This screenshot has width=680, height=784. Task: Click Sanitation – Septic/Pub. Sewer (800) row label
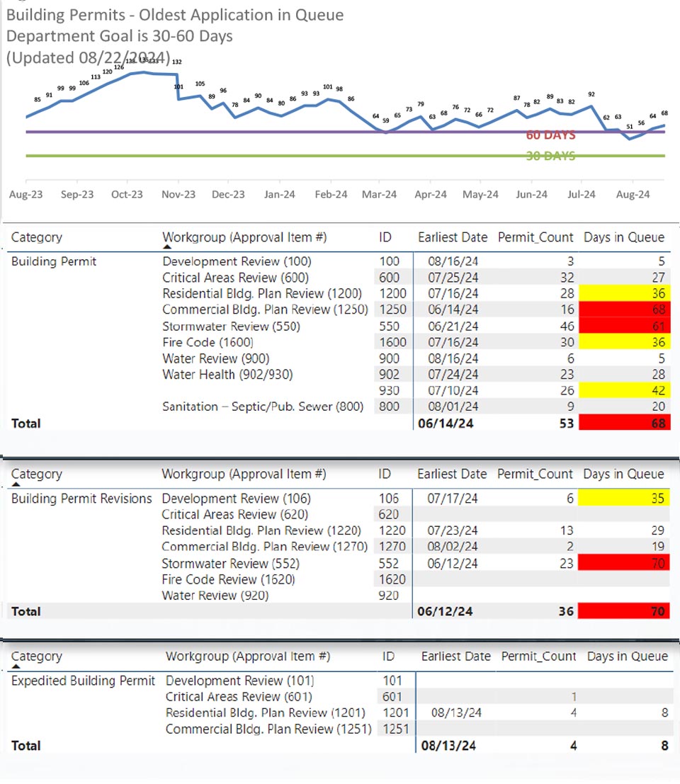263,407
